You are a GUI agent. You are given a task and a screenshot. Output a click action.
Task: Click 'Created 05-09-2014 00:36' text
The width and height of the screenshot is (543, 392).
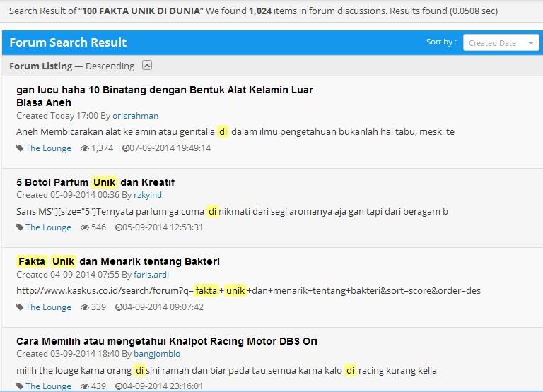coord(68,195)
